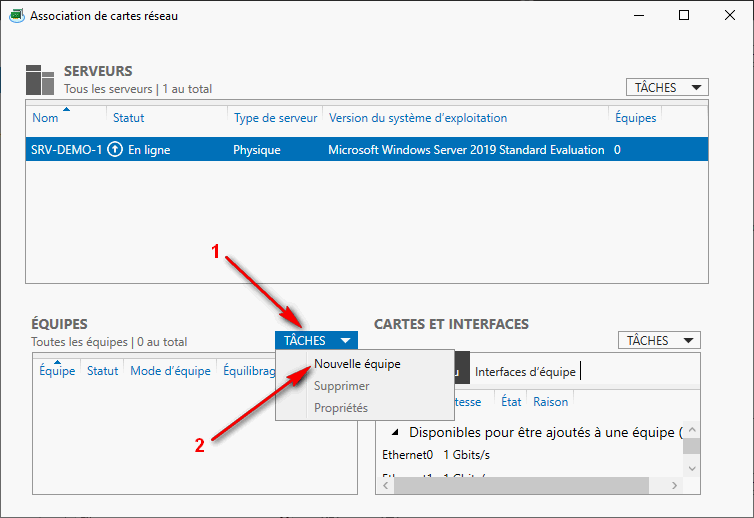Sort adapters by the État column
The height and width of the screenshot is (518, 754).
click(x=511, y=402)
